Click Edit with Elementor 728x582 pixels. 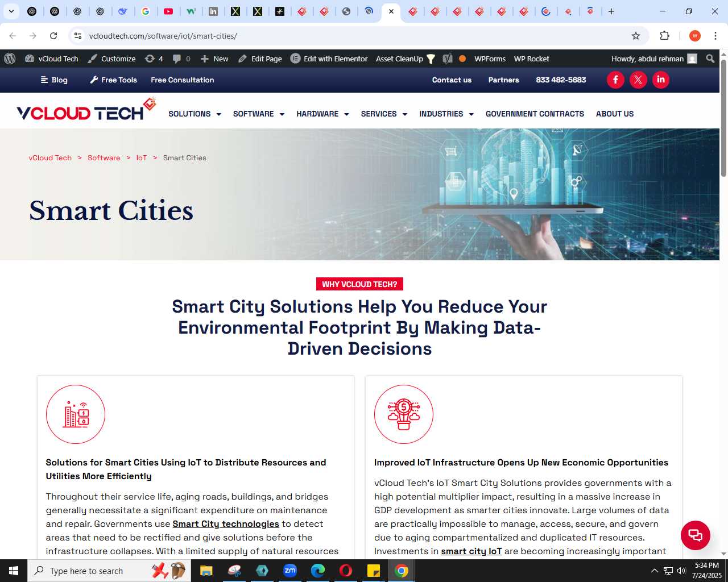[x=329, y=59]
